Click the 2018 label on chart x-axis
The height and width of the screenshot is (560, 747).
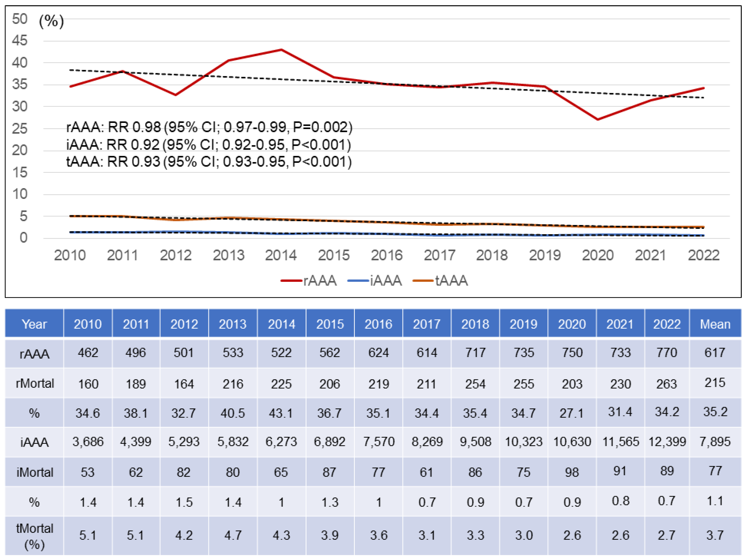pyautogui.click(x=492, y=255)
